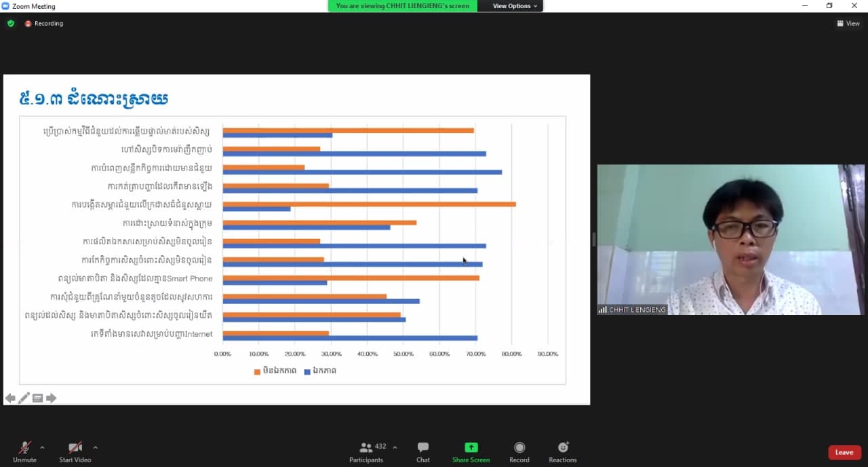Click the green Share Screen icon

coord(471,448)
